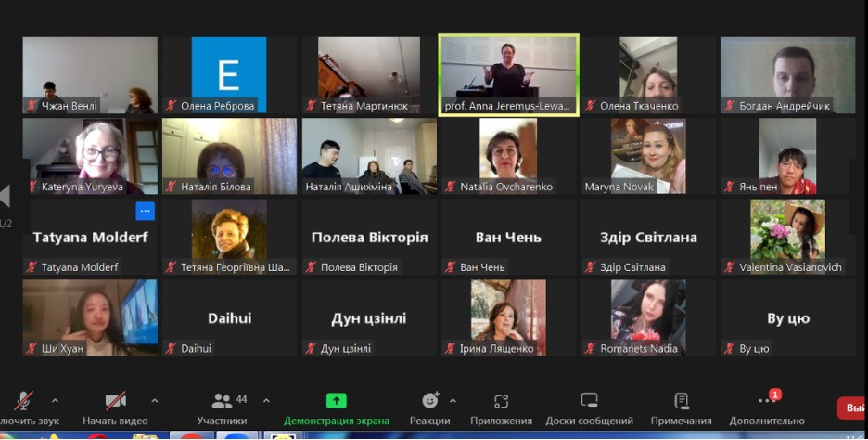Go to previous gallery page arrow
Viewport: 868px width, 440px height.
[5, 196]
